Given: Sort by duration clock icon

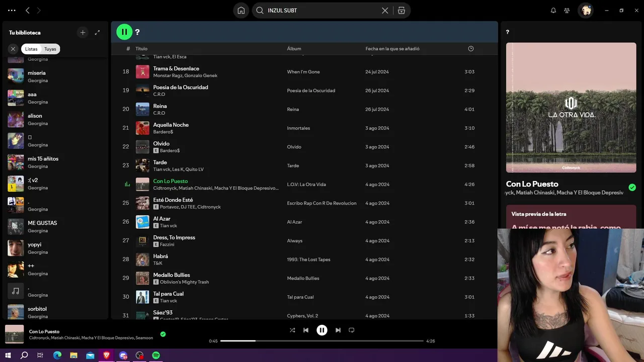Looking at the screenshot, I should (x=471, y=49).
